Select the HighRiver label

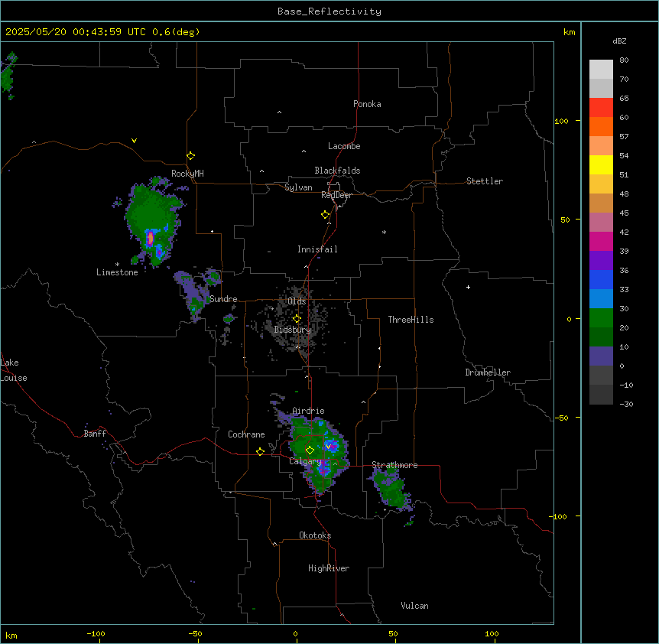329,568
